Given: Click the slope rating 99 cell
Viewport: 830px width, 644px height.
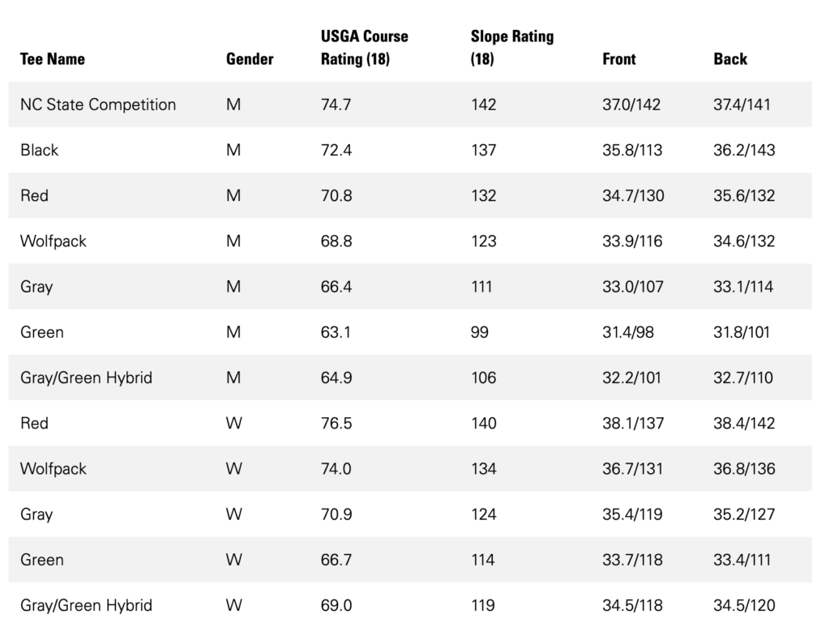Looking at the screenshot, I should click(x=480, y=332).
